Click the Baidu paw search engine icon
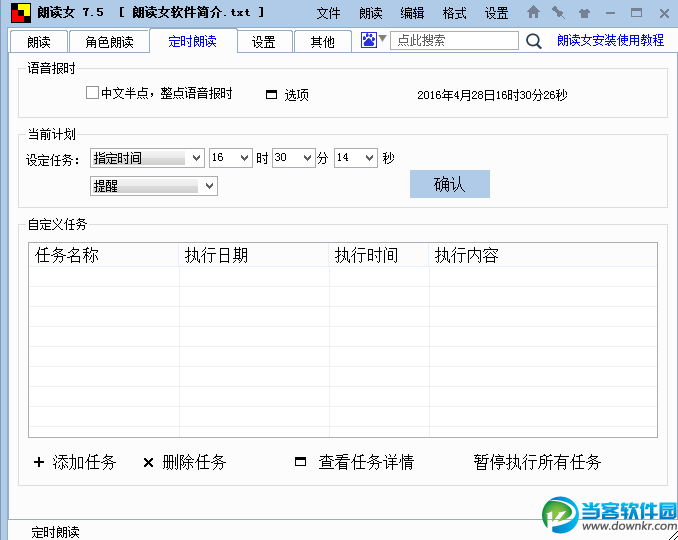 point(369,40)
